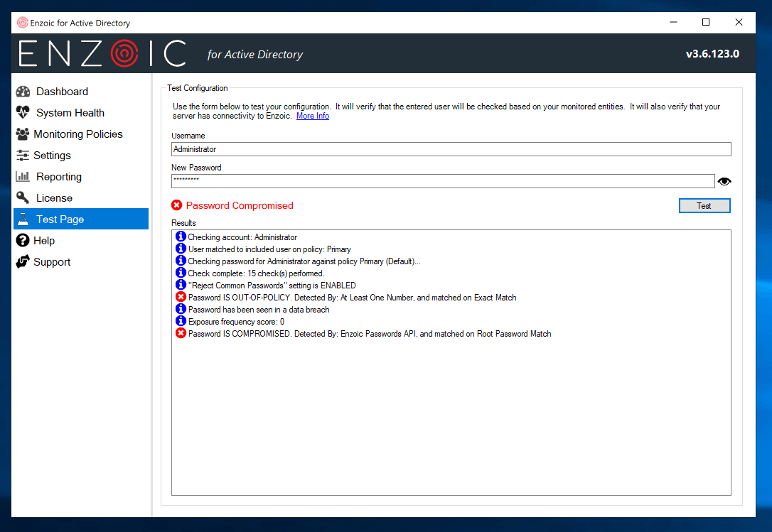Focus the New Password field
The width and height of the screenshot is (772, 532).
click(x=442, y=181)
